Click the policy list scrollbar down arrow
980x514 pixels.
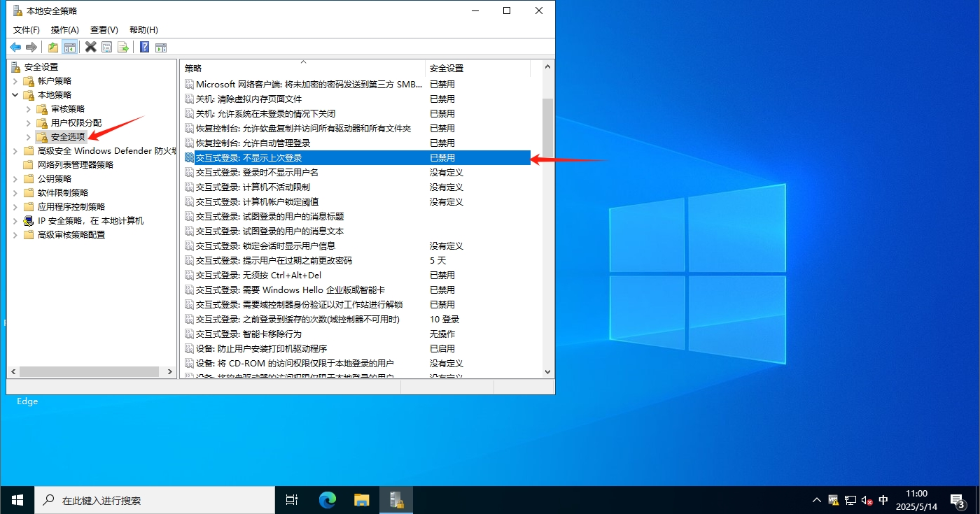(548, 372)
